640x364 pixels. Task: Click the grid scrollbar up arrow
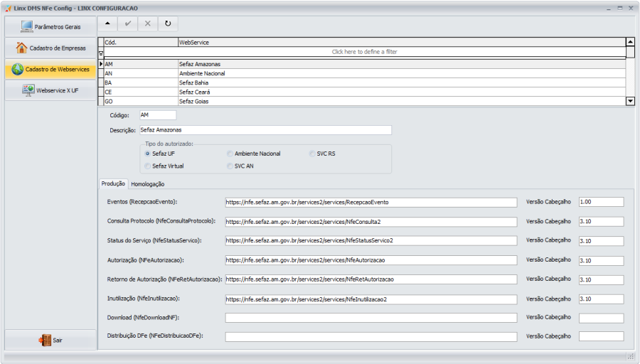[630, 42]
